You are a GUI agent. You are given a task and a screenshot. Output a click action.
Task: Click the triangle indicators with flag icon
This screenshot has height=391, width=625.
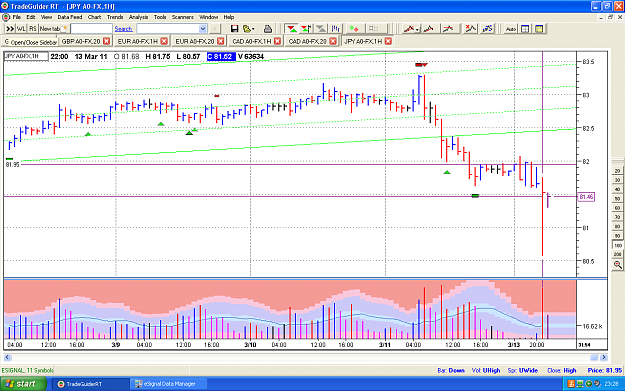pyautogui.click(x=306, y=29)
